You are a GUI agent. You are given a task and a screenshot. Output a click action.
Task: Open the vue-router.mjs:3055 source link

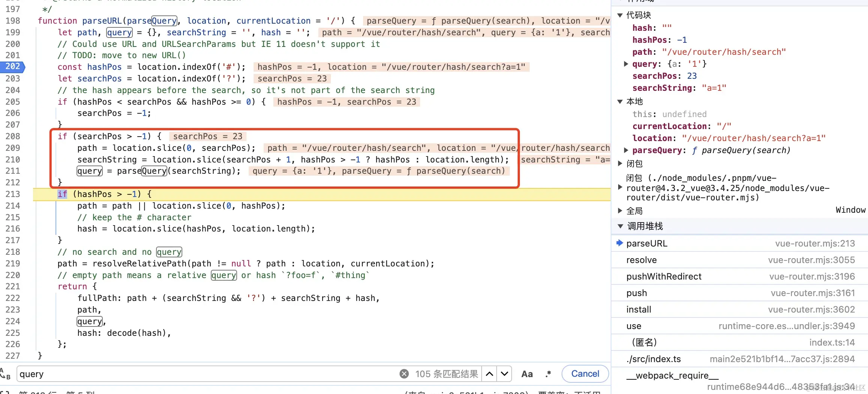coord(811,260)
